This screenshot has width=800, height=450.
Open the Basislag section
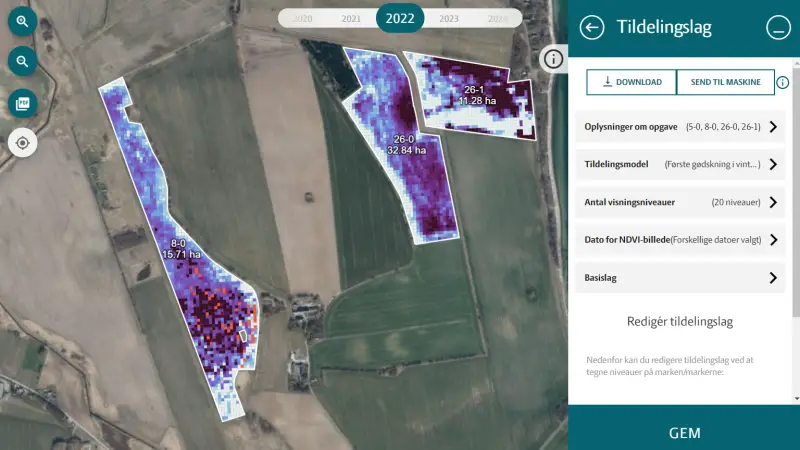point(680,278)
